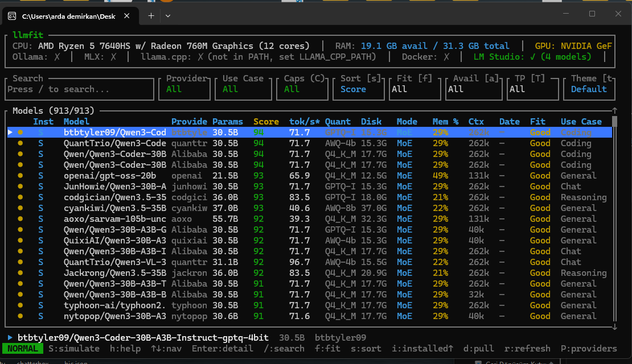The height and width of the screenshot is (364, 632).
Task: Click the selected row arrow marker for btbtyler09
Action: [x=10, y=132]
